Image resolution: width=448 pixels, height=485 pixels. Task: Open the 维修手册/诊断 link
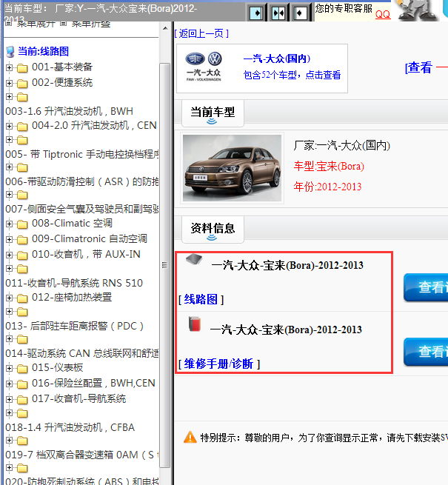pos(218,364)
